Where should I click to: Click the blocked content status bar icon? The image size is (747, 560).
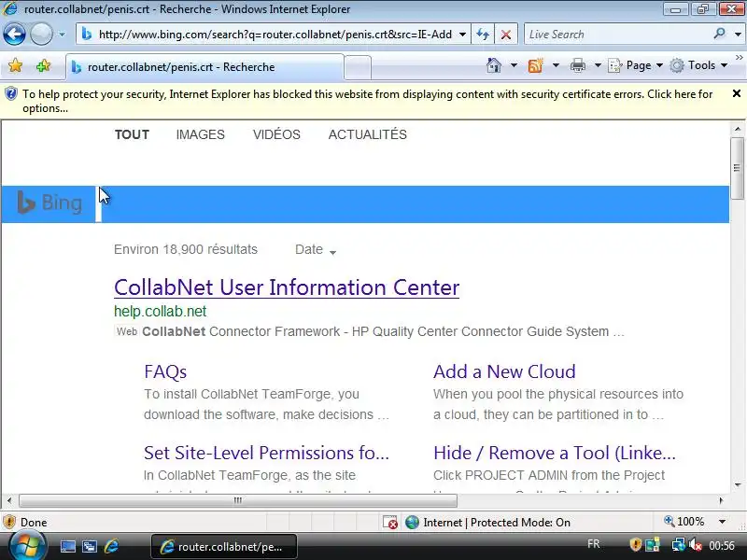(x=390, y=523)
